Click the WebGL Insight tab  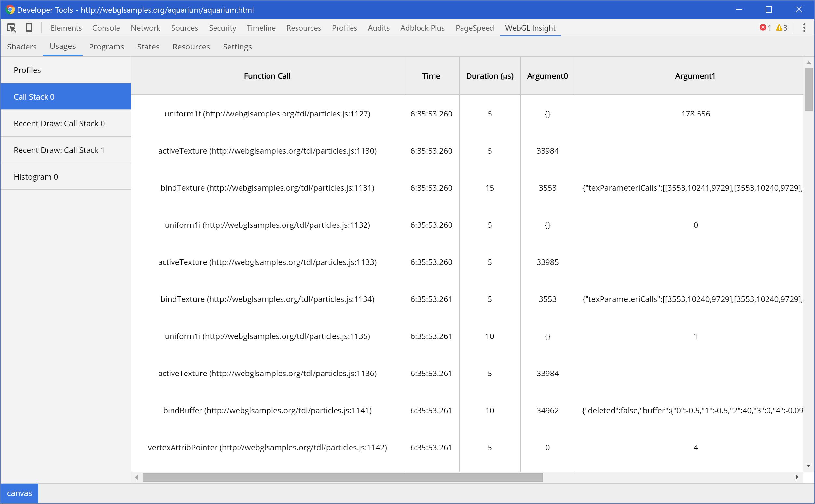[x=530, y=28]
